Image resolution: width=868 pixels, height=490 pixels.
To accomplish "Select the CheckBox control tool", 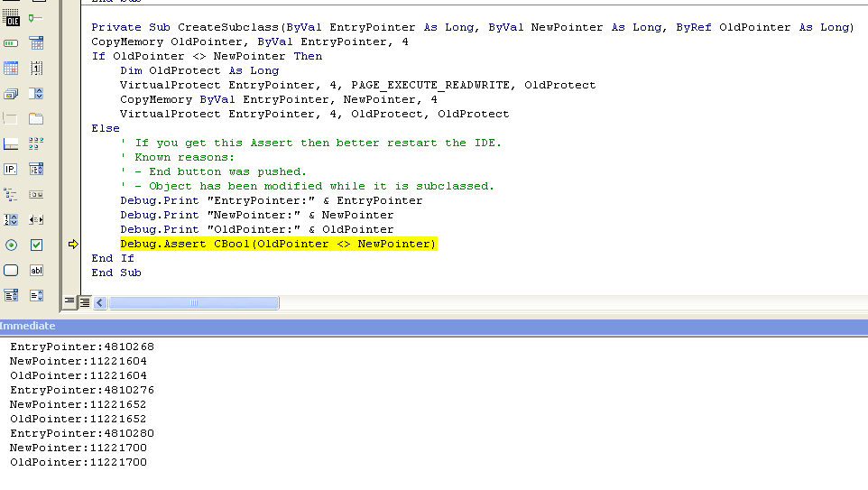I will 36,245.
